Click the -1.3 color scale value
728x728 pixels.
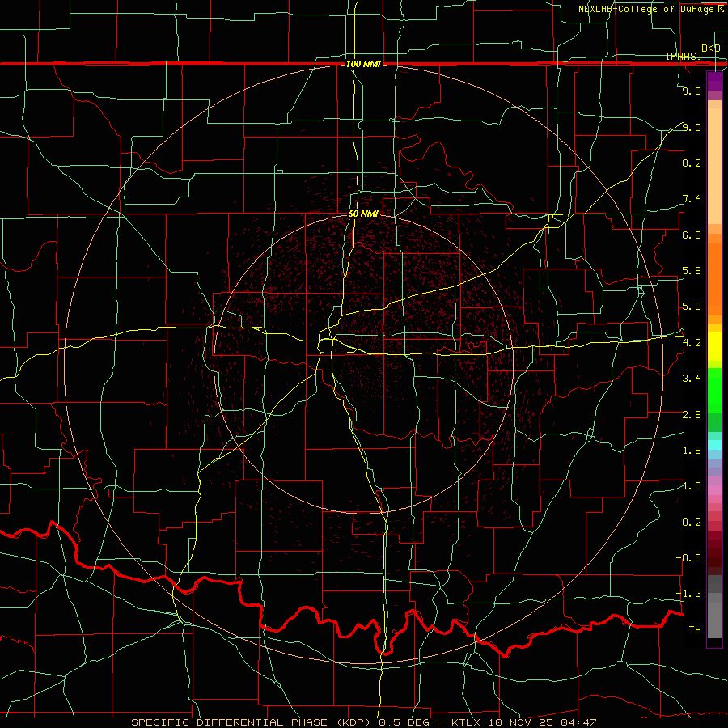click(x=688, y=594)
